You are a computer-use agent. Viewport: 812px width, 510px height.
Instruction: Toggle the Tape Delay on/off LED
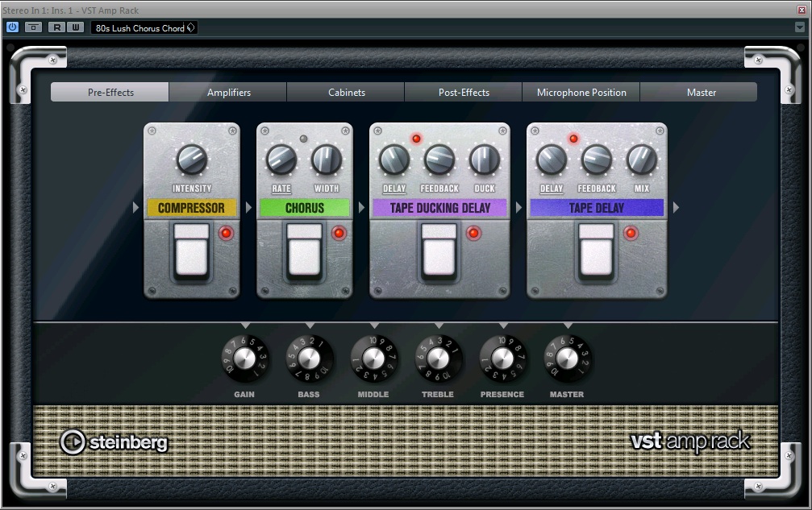(631, 234)
